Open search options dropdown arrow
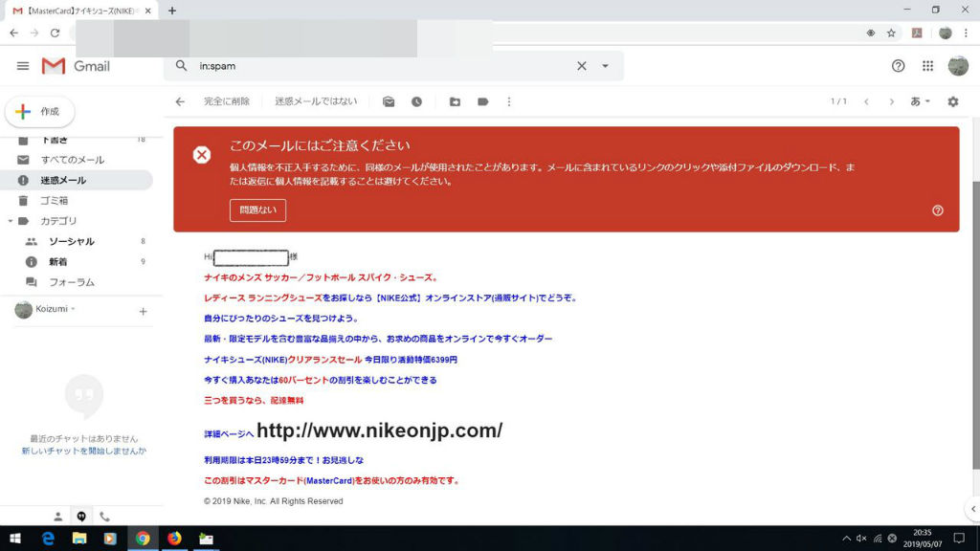 [605, 66]
